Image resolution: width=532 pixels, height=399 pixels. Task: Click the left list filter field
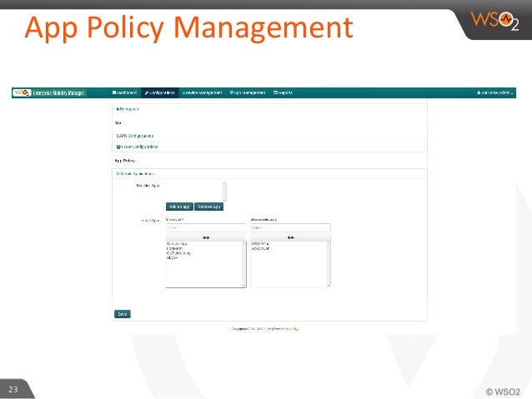[x=206, y=227]
